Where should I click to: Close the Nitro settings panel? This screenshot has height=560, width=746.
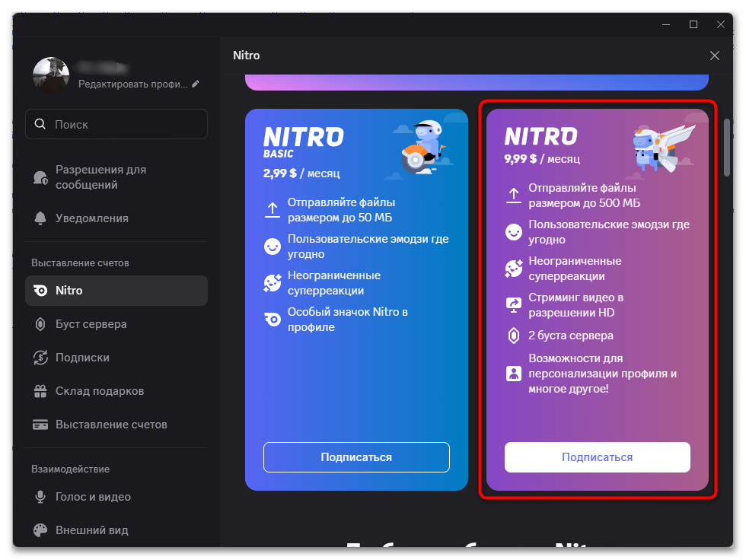click(x=715, y=56)
